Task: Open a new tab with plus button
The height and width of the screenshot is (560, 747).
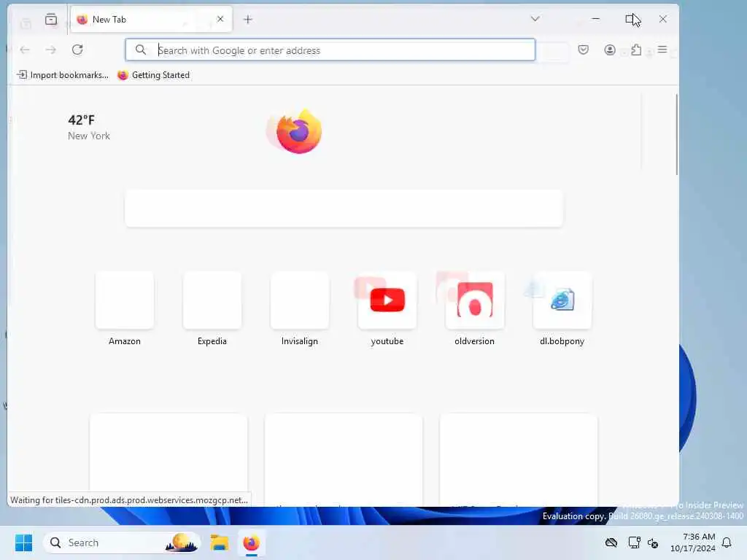Action: [x=248, y=20]
